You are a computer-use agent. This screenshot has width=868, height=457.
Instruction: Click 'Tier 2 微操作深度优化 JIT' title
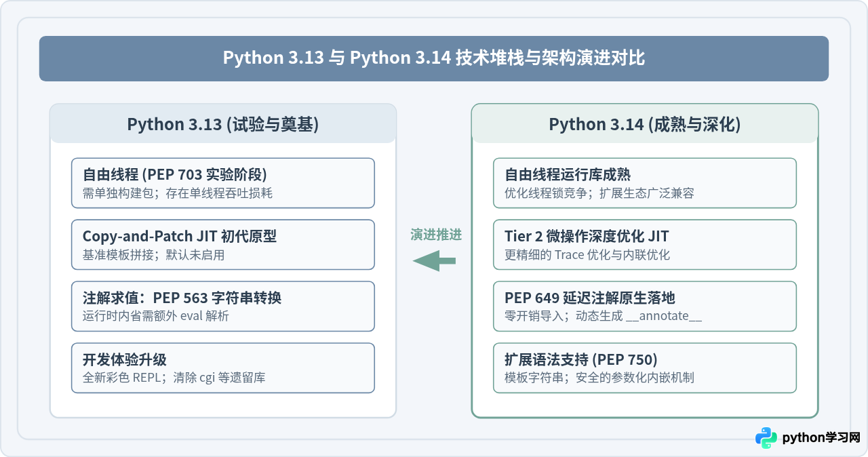click(587, 236)
